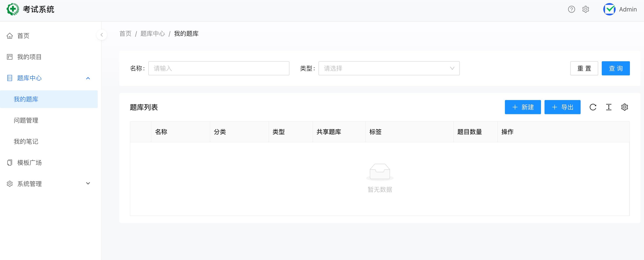This screenshot has width=644, height=260.
Task: Click the exam system logo icon
Action: [x=13, y=9]
